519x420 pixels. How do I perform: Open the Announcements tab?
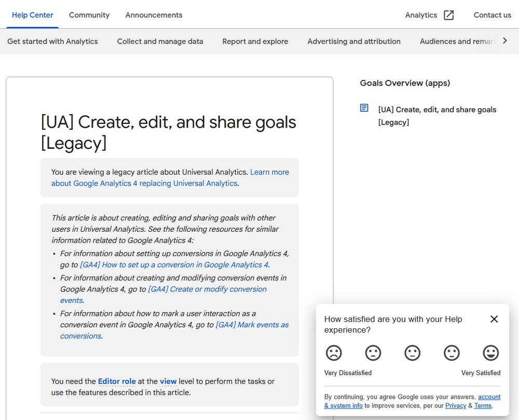(154, 15)
